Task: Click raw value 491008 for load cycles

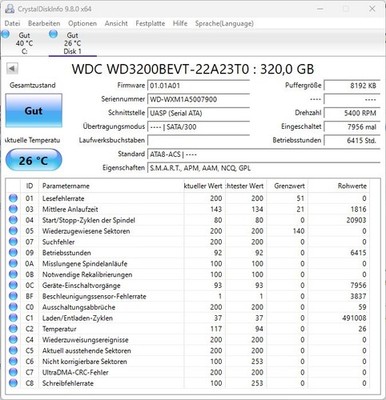Action: coord(354,318)
